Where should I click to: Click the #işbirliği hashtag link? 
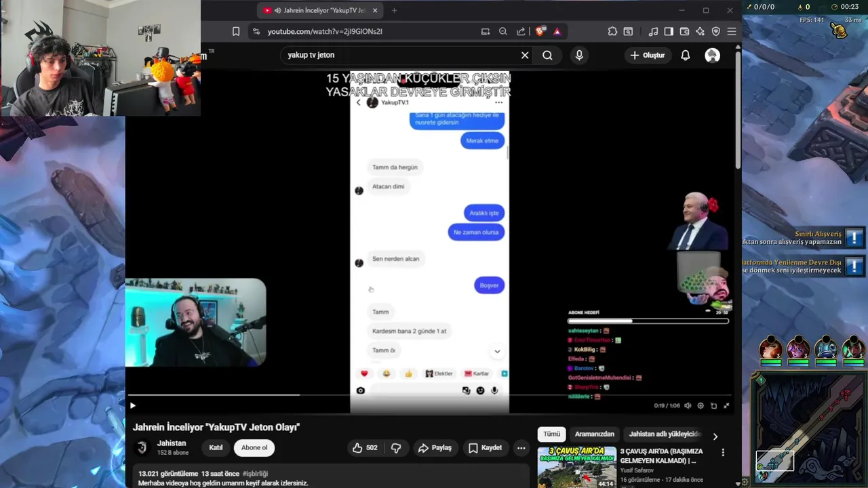coord(255,474)
